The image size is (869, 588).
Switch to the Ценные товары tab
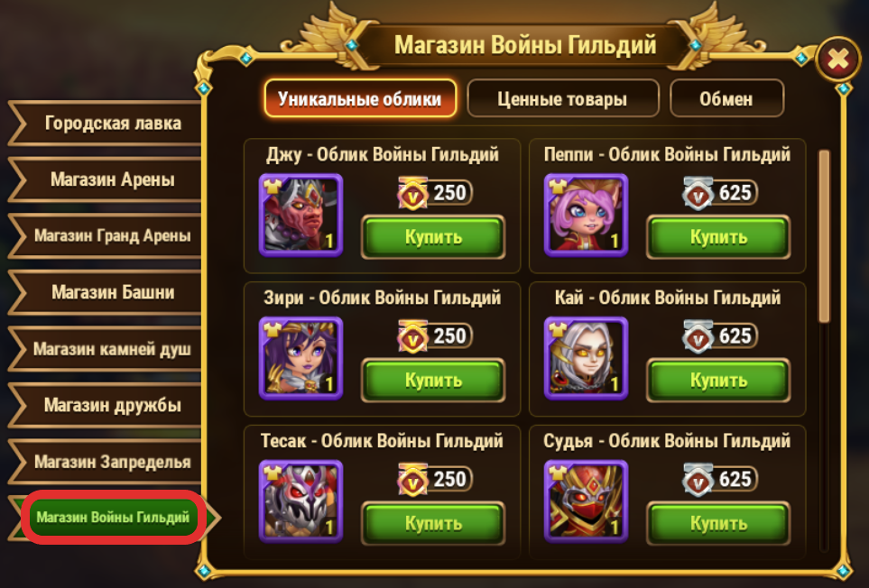pos(563,98)
